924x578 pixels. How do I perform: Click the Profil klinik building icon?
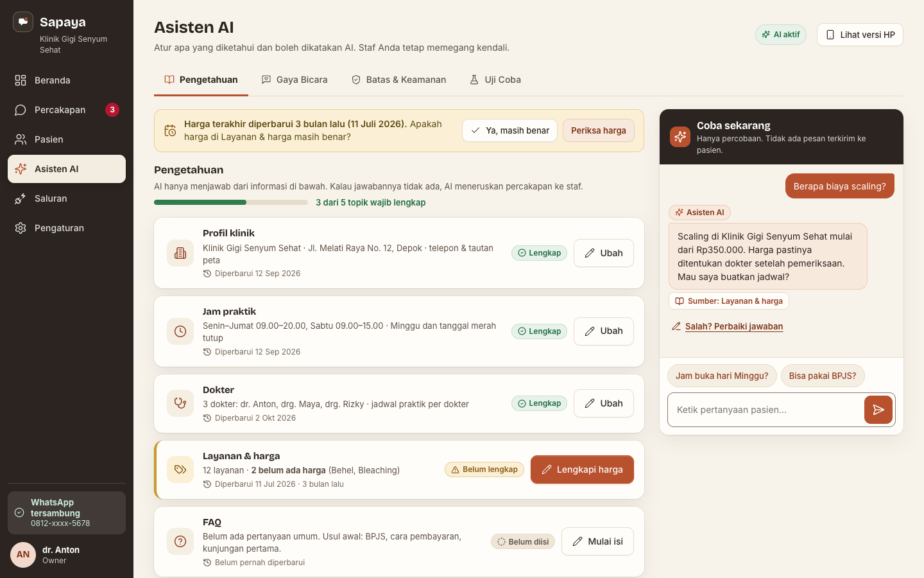180,253
